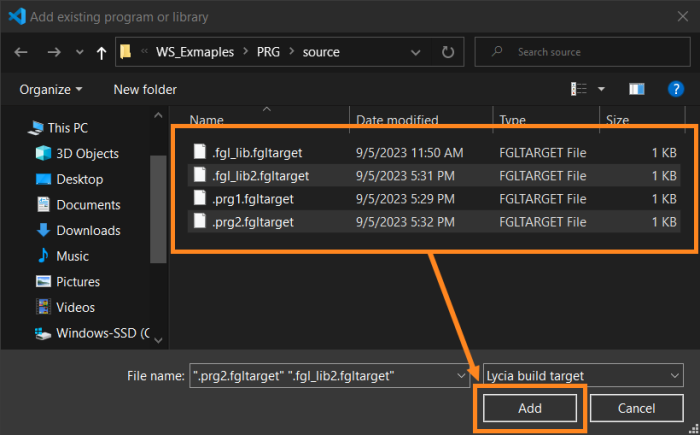Viewport: 700px width, 435px height.
Task: Toggle the preview pane icon
Action: coord(637,89)
